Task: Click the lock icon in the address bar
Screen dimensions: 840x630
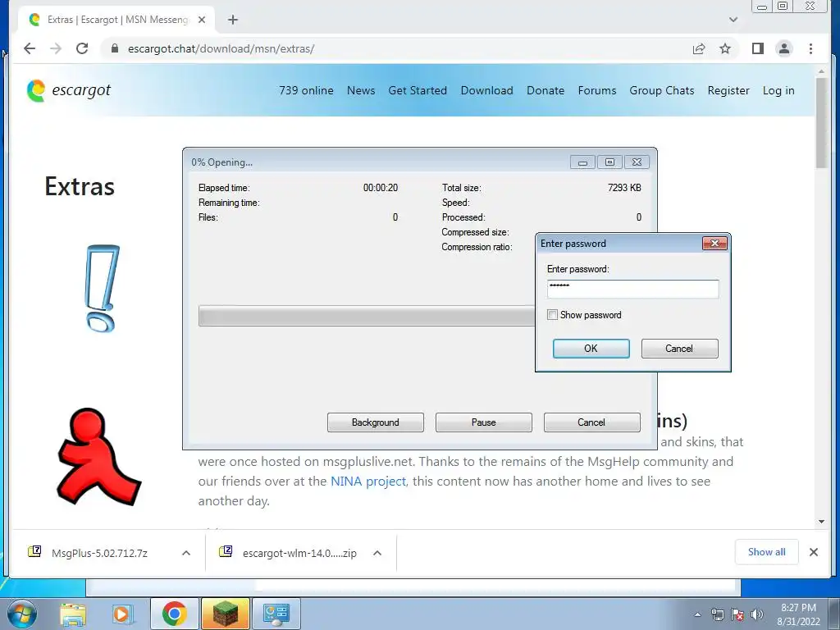Action: (114, 48)
